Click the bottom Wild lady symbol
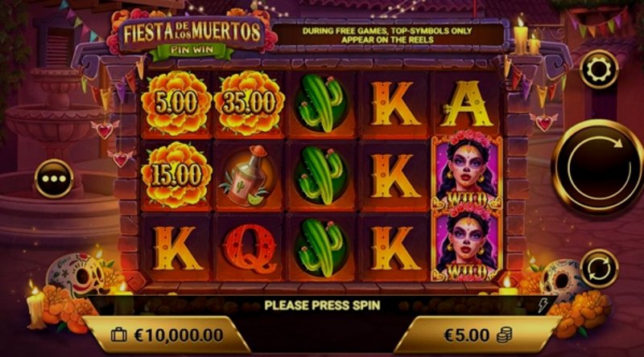 click(x=467, y=245)
